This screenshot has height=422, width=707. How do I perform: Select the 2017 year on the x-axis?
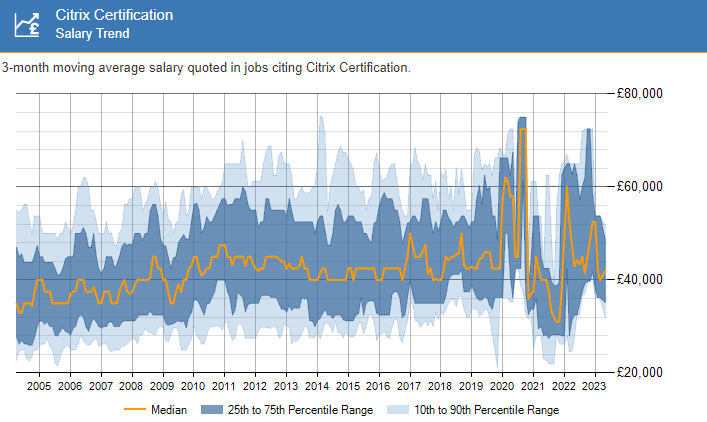coord(409,386)
